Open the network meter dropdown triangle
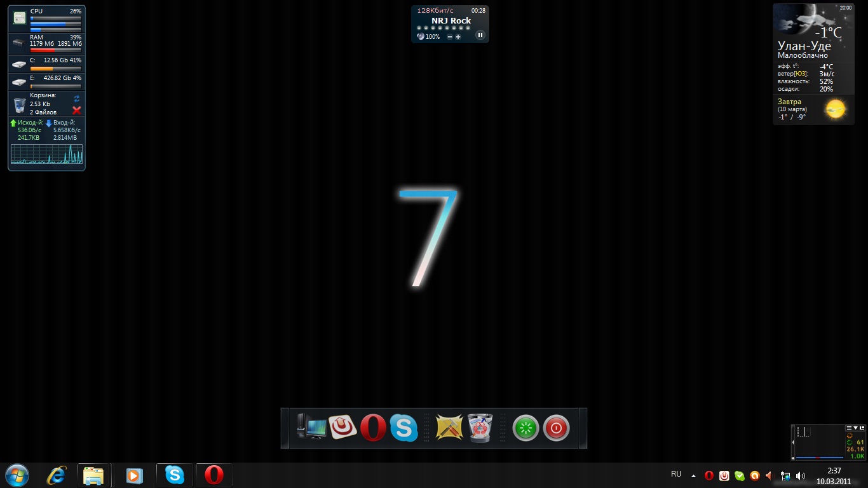Viewport: 868px width, 488px height. [855, 428]
